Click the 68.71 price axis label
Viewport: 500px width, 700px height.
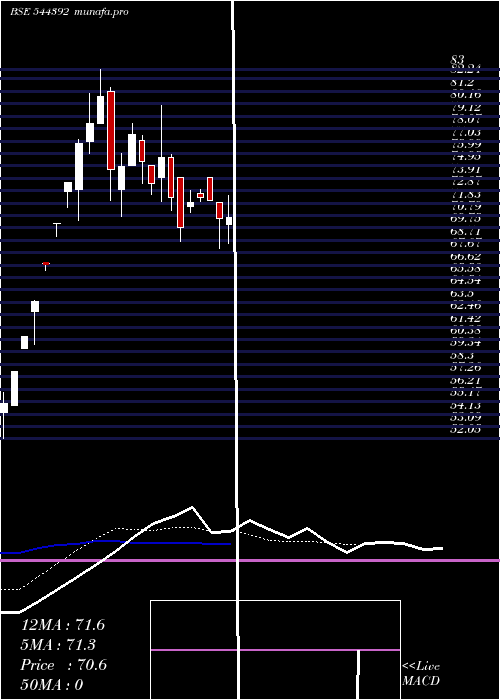point(465,232)
